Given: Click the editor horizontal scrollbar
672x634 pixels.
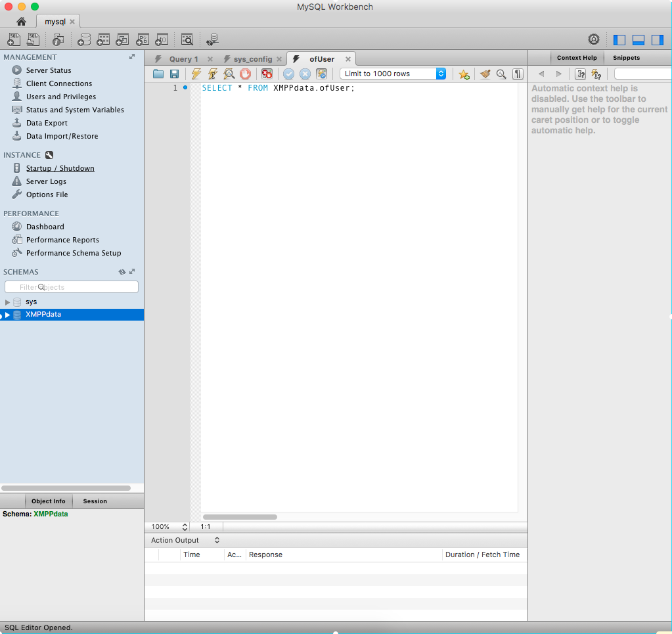Looking at the screenshot, I should pos(240,517).
